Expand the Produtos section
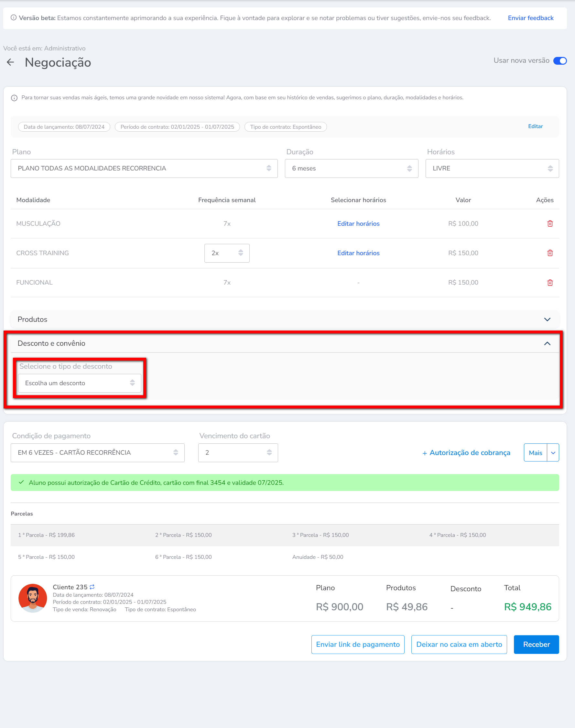Image resolution: width=575 pixels, height=728 pixels. pyautogui.click(x=547, y=320)
